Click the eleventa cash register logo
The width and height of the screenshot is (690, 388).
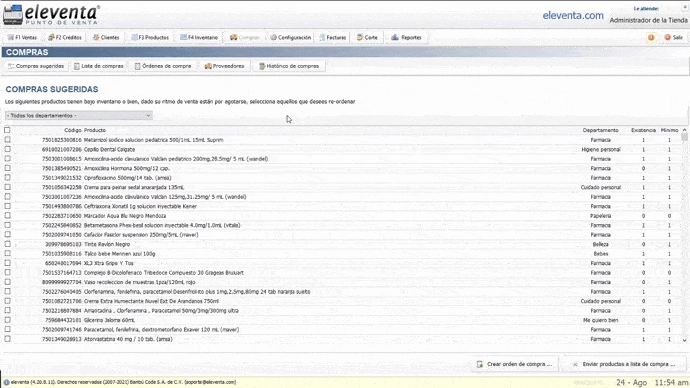coord(13,15)
